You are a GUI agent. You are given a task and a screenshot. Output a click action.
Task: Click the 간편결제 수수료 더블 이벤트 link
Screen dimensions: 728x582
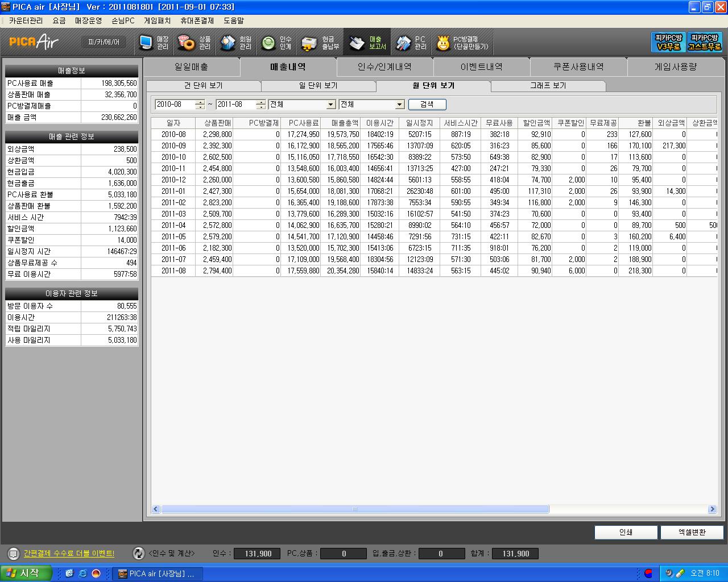(x=69, y=554)
